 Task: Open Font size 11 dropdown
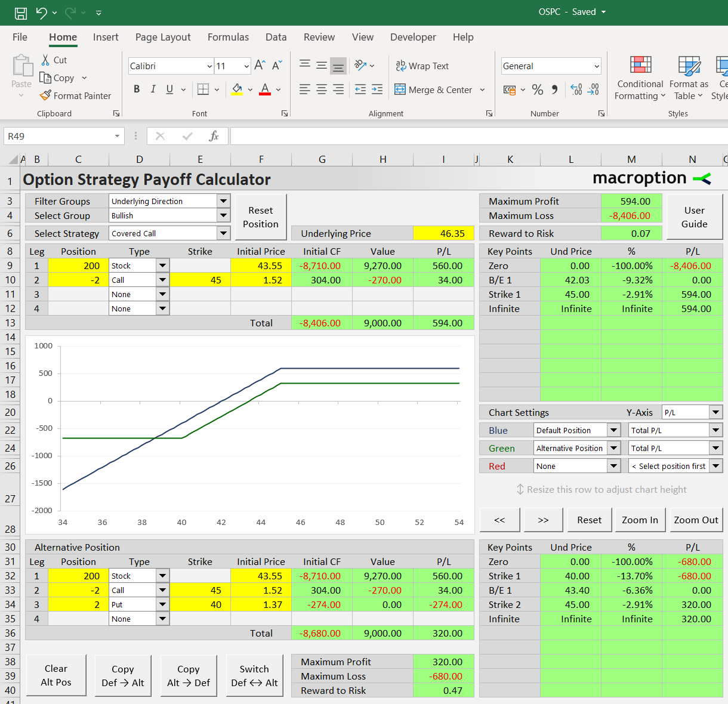[246, 66]
